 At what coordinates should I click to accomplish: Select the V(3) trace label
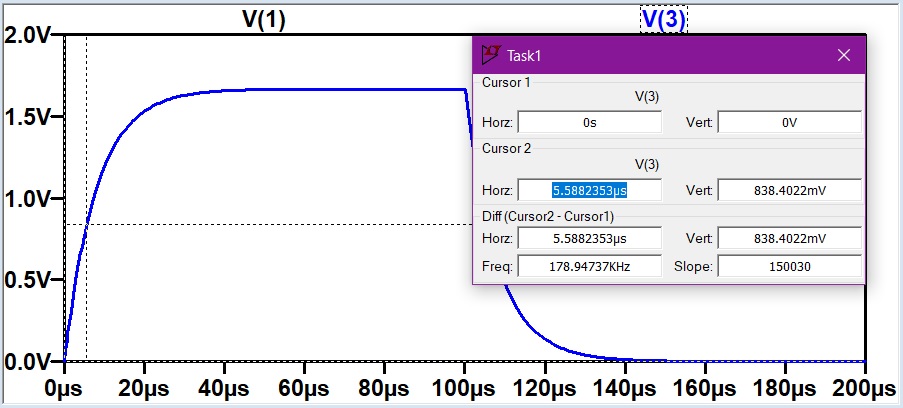point(664,20)
